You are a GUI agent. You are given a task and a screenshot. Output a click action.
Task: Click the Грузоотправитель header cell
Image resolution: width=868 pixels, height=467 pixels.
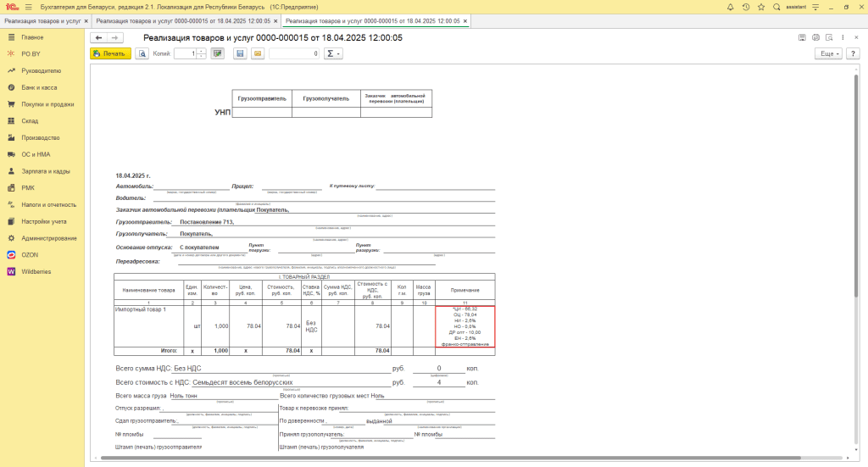click(x=262, y=98)
